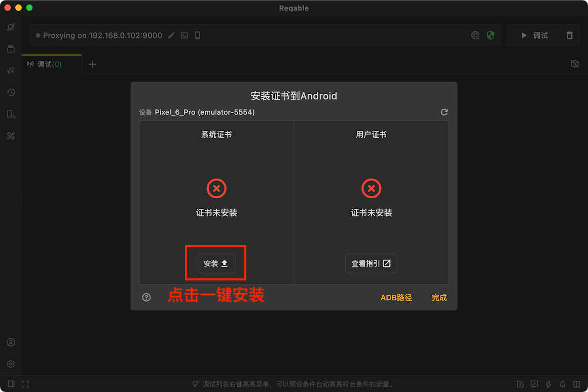Open the user account icon in sidebar
This screenshot has width=588, height=392.
click(11, 342)
